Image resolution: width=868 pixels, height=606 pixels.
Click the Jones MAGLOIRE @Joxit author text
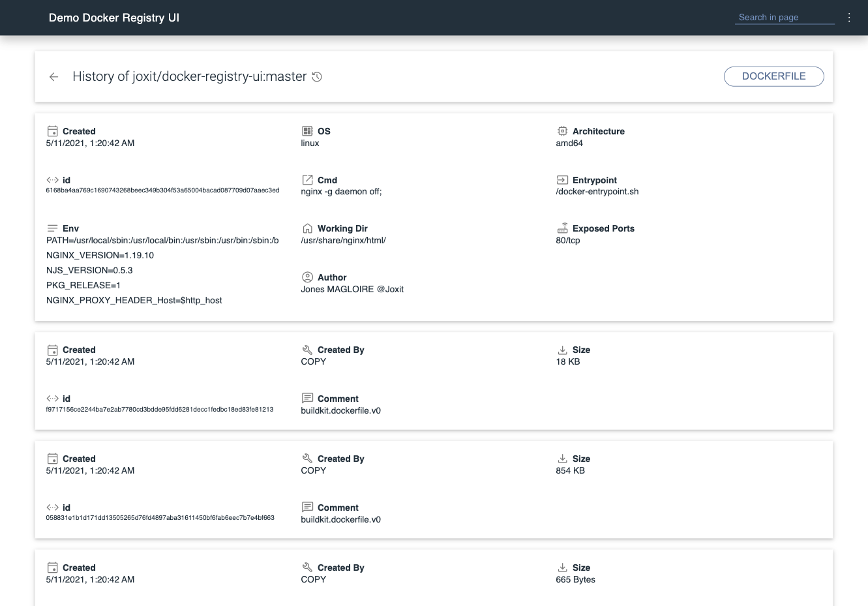point(352,289)
